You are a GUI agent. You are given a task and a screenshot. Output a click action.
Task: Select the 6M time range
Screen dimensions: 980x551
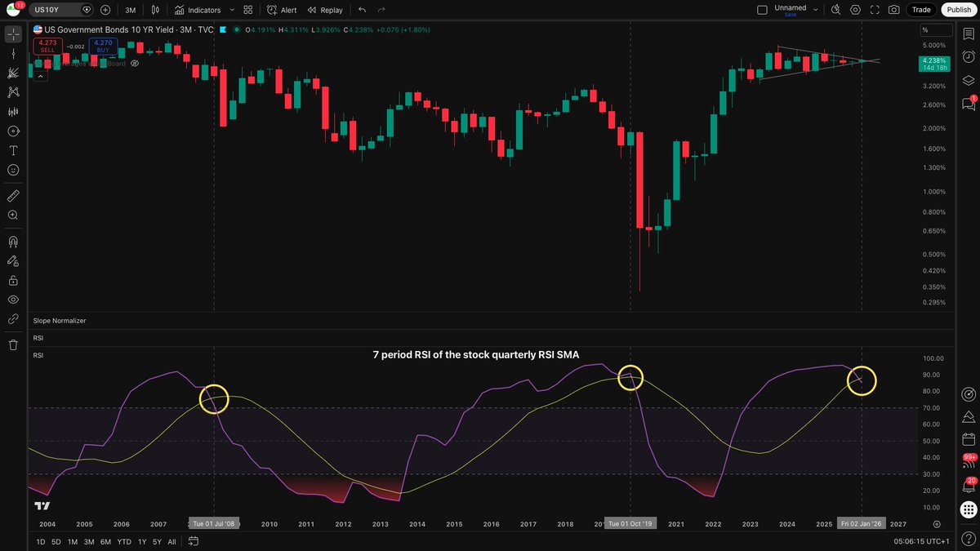pyautogui.click(x=106, y=542)
